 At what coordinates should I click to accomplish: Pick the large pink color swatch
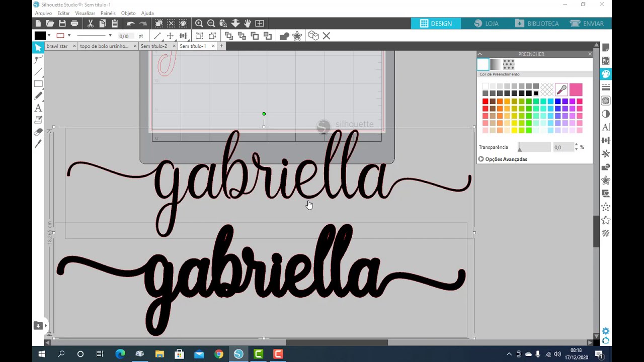click(x=576, y=89)
